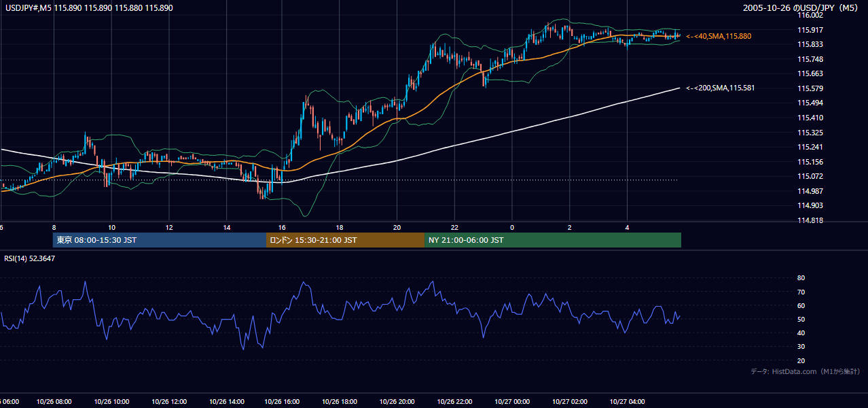
Task: Click the 10/27 00:00 bottom time label
Action: [x=513, y=402]
